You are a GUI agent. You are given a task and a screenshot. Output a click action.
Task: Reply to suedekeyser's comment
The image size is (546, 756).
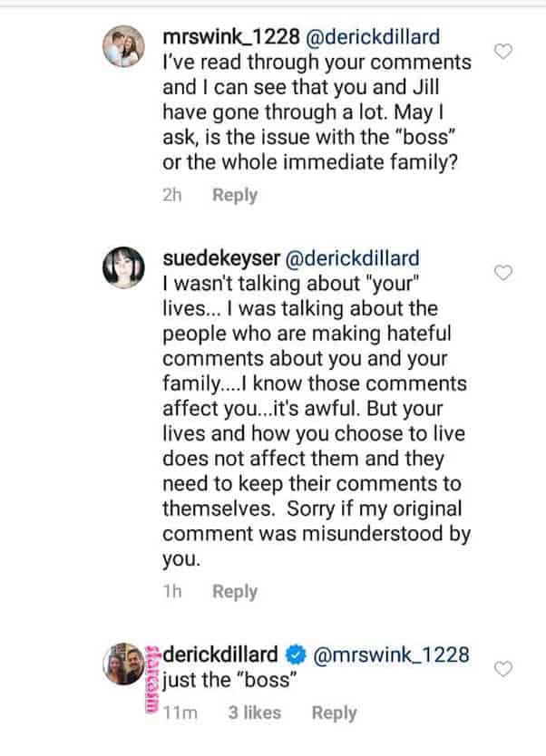point(235,591)
